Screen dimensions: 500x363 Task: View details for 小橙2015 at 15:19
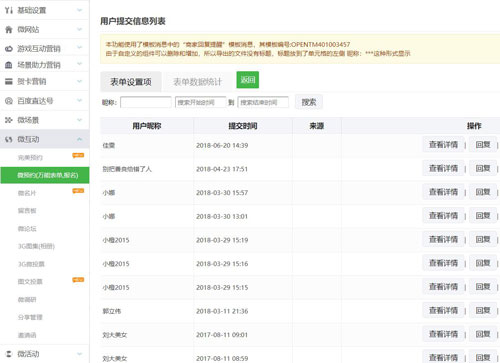pos(443,239)
